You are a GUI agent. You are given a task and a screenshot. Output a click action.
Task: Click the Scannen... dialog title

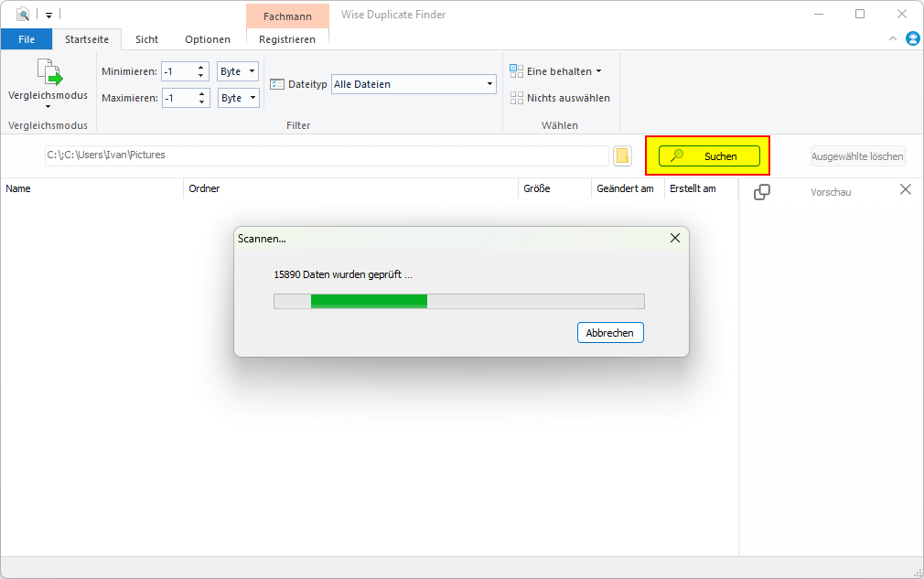point(262,239)
